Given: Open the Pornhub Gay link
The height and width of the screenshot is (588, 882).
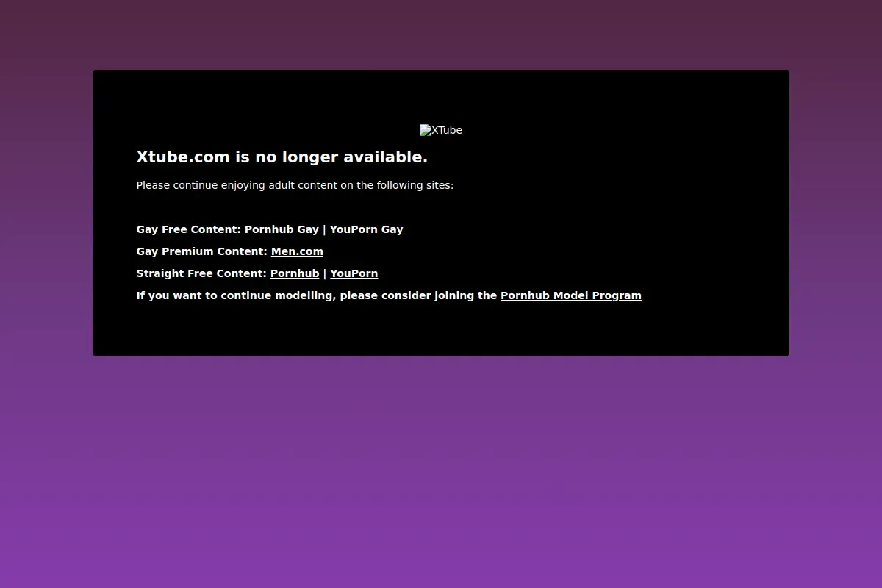Looking at the screenshot, I should (x=282, y=229).
